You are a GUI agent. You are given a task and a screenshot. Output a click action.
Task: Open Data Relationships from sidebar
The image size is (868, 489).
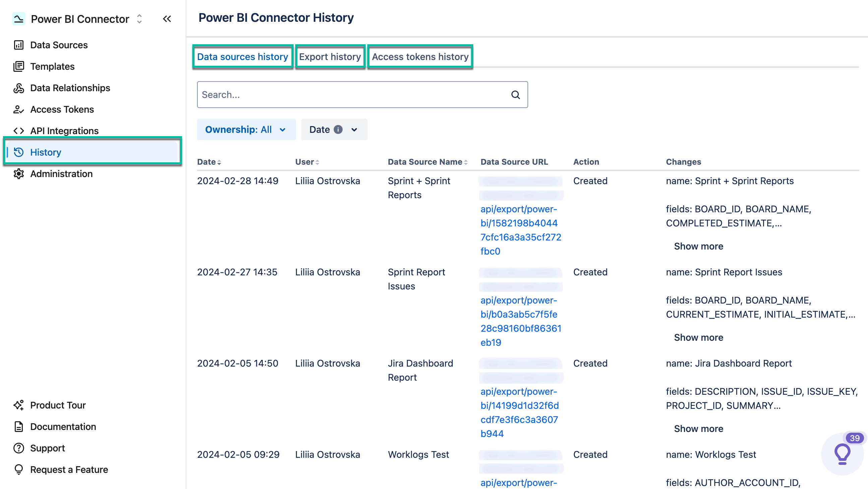coord(19,88)
